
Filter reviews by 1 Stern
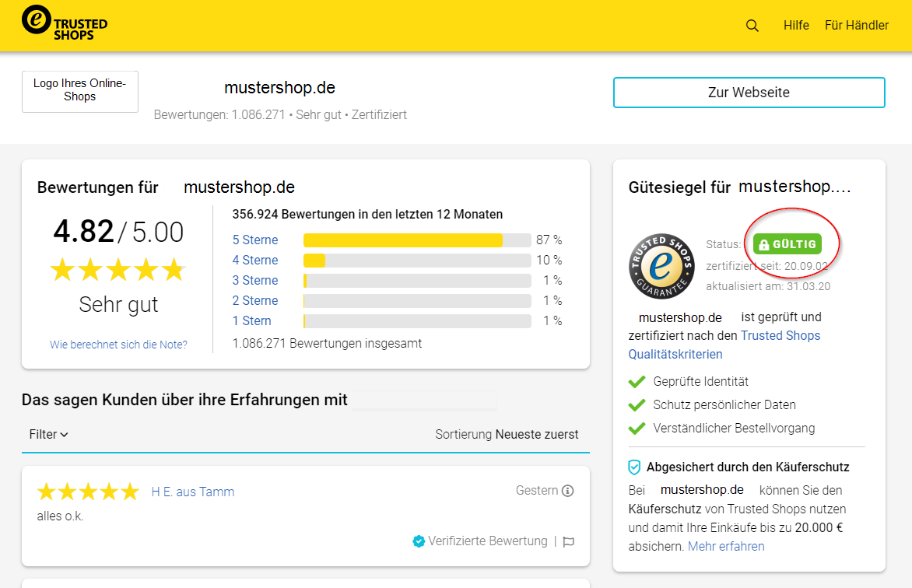tap(251, 321)
